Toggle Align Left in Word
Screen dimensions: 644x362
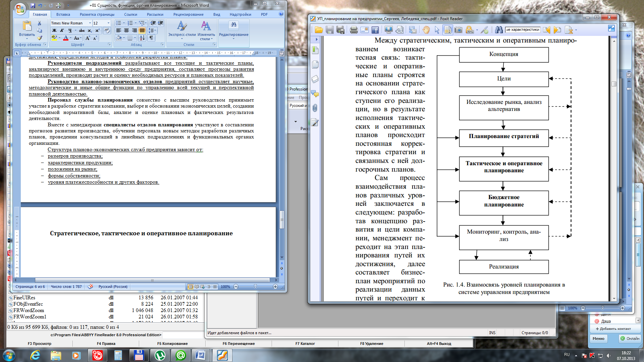(119, 31)
